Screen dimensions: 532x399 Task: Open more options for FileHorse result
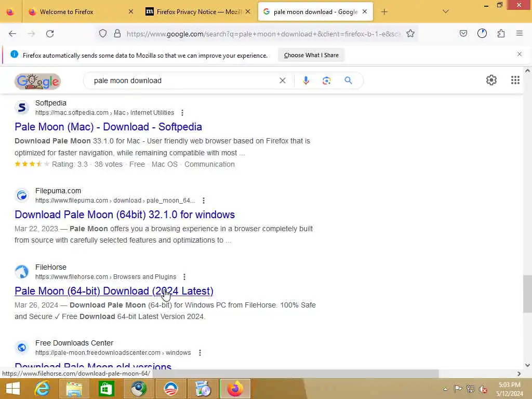pyautogui.click(x=184, y=277)
